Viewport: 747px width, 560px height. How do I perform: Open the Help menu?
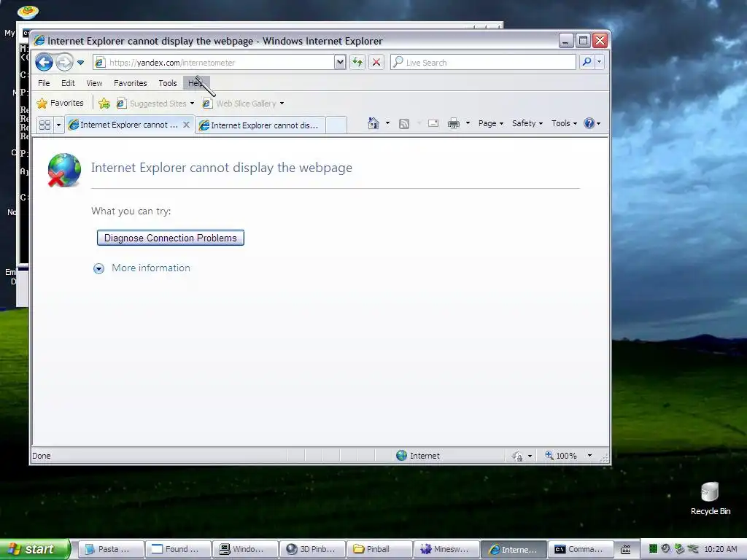(196, 83)
